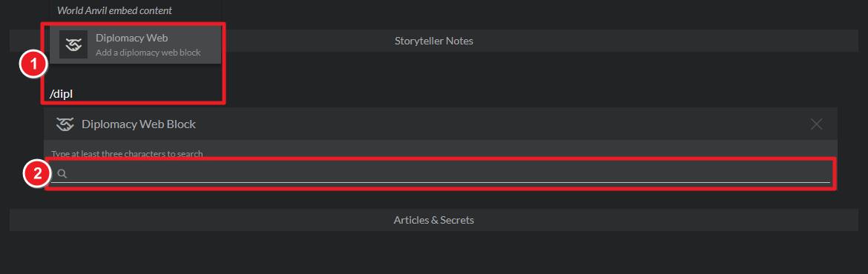Click the empty middle of Diplomacy Web Block header
868x274 pixels.
[x=499, y=124]
